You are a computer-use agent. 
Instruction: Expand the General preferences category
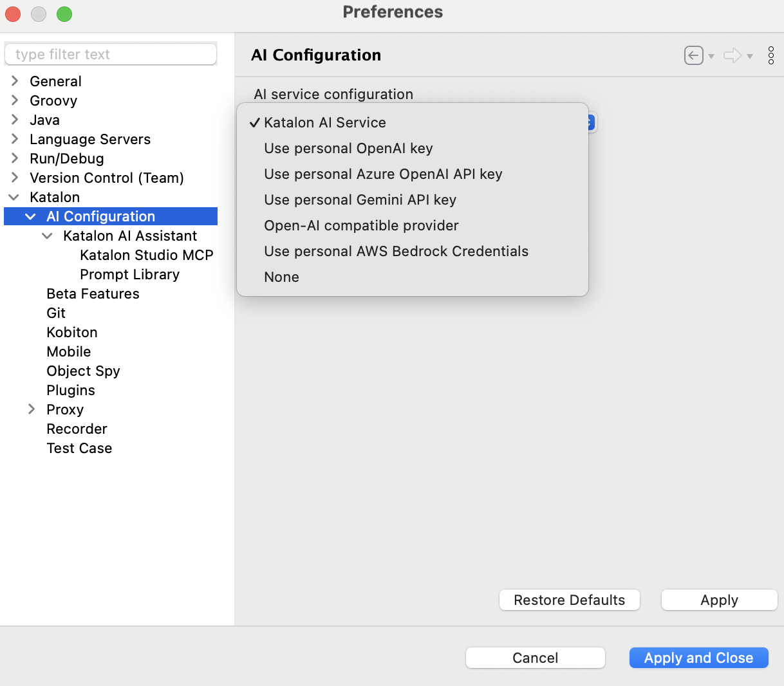[x=15, y=81]
